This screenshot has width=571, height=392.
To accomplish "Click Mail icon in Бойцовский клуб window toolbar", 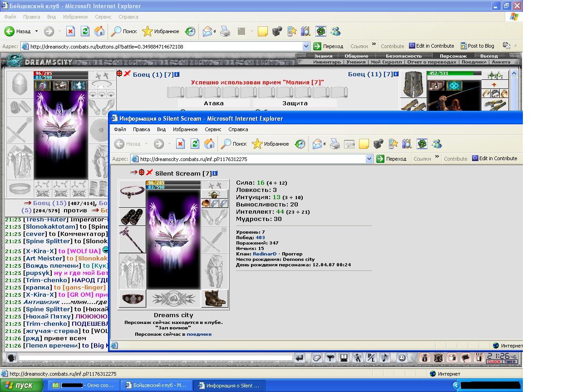I will point(207,31).
